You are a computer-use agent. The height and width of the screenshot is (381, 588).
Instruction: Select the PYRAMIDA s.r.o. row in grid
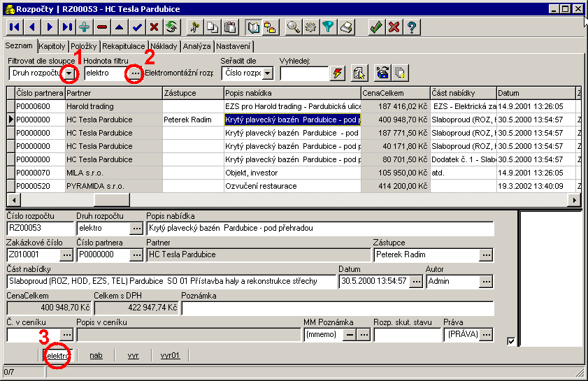pyautogui.click(x=94, y=186)
